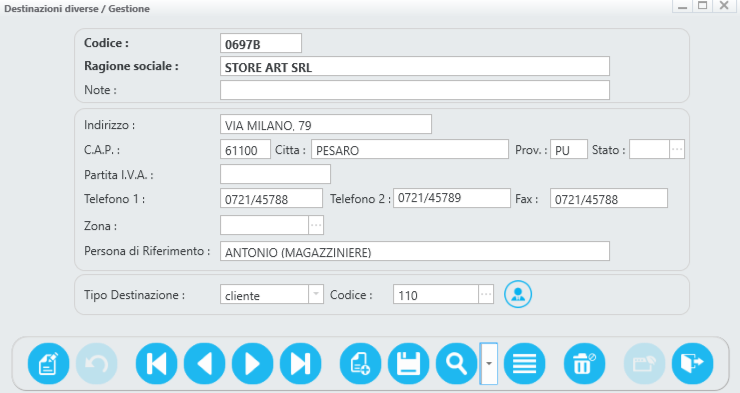Screen dimensions: 740x393
Task: Click the 'Destinazioni diverse / Gestione' title
Action: (77, 8)
